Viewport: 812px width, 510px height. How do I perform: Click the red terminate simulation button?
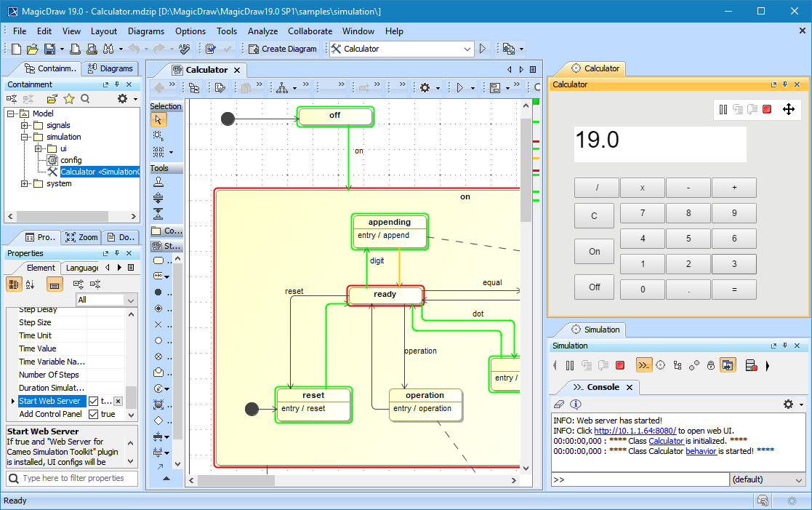point(620,365)
